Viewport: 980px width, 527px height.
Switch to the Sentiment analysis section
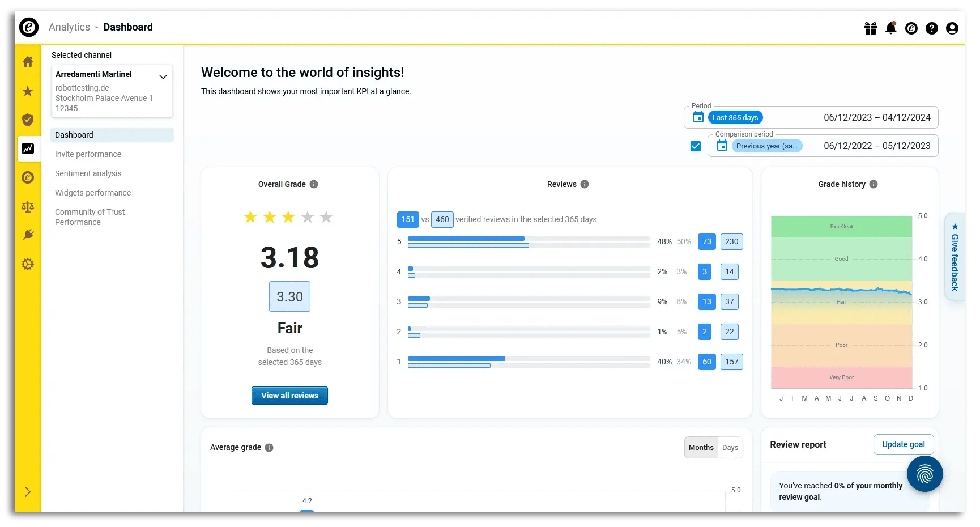click(88, 173)
